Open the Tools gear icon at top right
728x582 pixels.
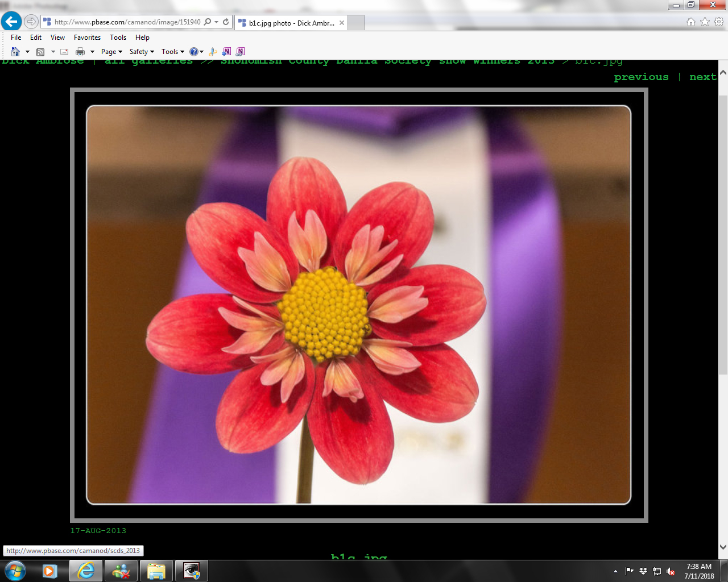coord(719,22)
